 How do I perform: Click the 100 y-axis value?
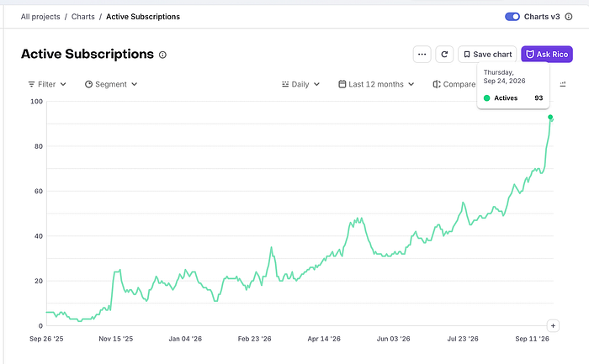pos(37,102)
